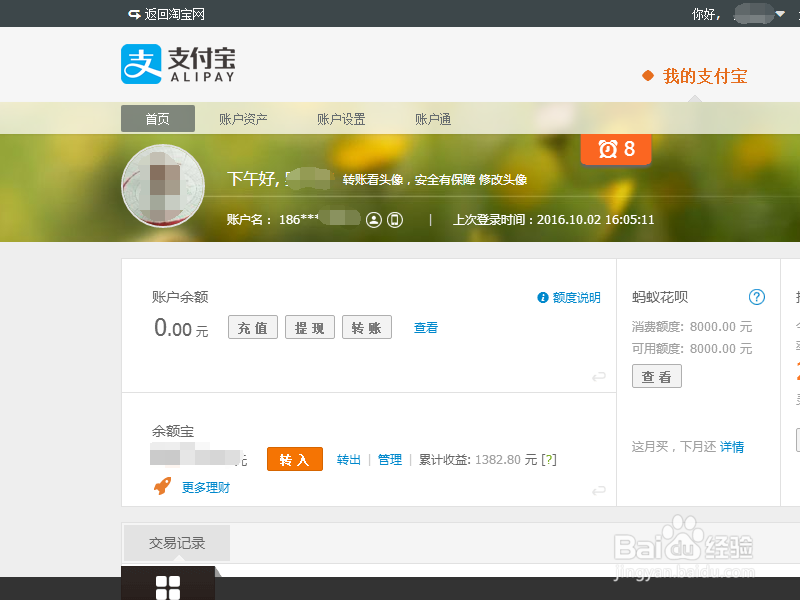The width and height of the screenshot is (800, 600).
Task: Expand the user account dropdown arrow
Action: click(x=780, y=14)
